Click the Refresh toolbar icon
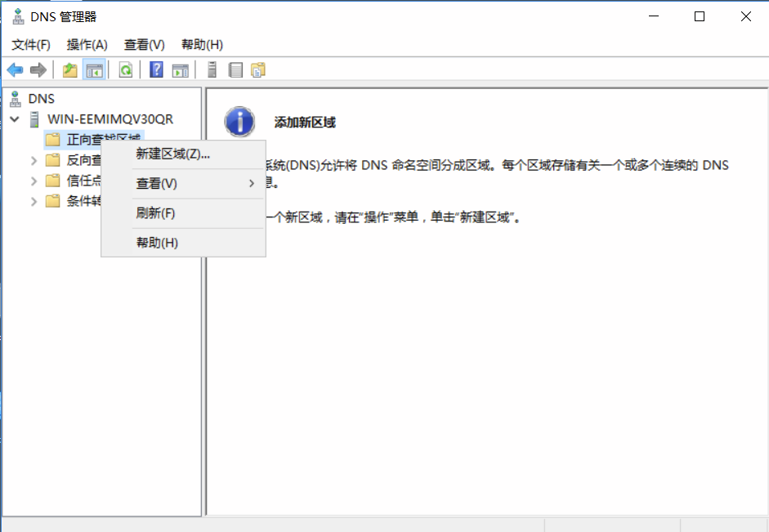The image size is (769, 532). pyautogui.click(x=126, y=70)
